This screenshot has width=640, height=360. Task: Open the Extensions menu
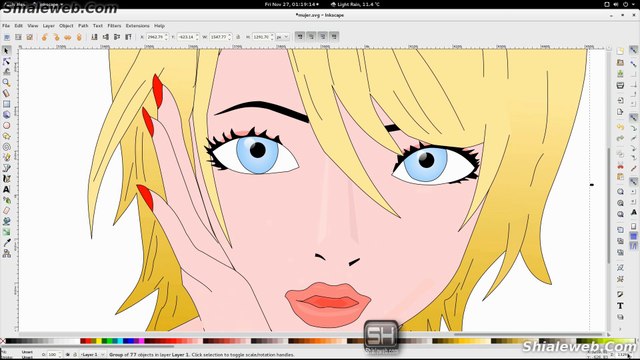(x=138, y=26)
